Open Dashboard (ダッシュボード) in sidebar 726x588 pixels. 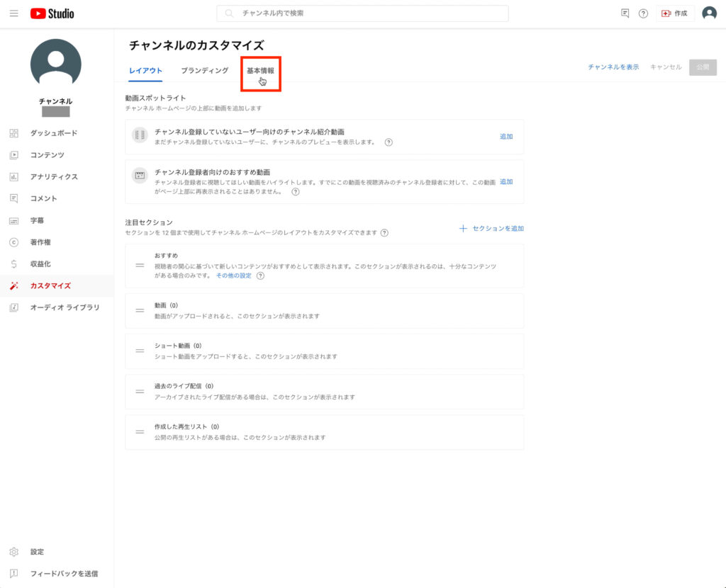tap(54, 133)
